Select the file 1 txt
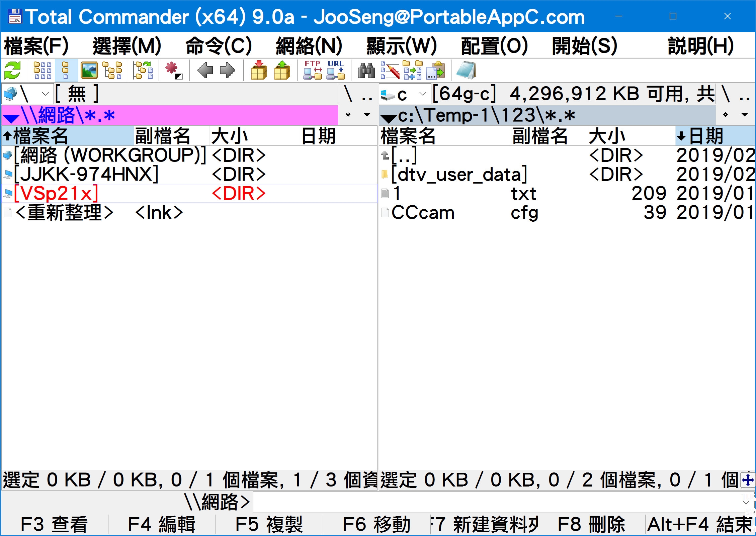The image size is (756, 536). 567,193
